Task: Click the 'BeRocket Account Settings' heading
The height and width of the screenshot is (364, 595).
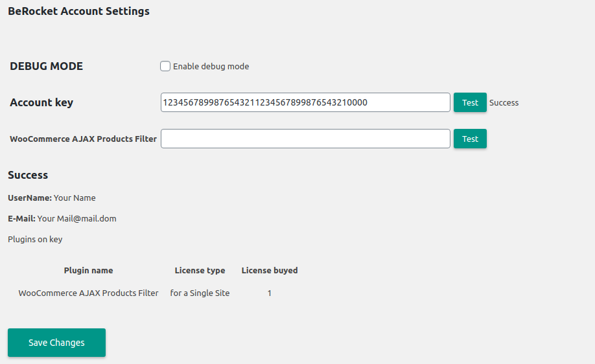Action: click(78, 11)
